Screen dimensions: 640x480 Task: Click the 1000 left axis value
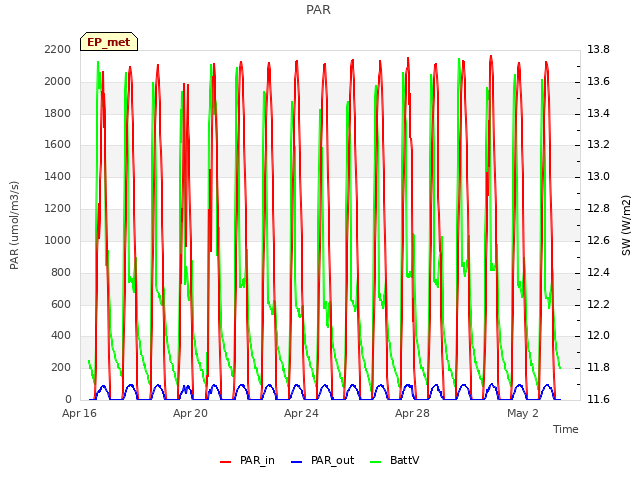(x=58, y=240)
